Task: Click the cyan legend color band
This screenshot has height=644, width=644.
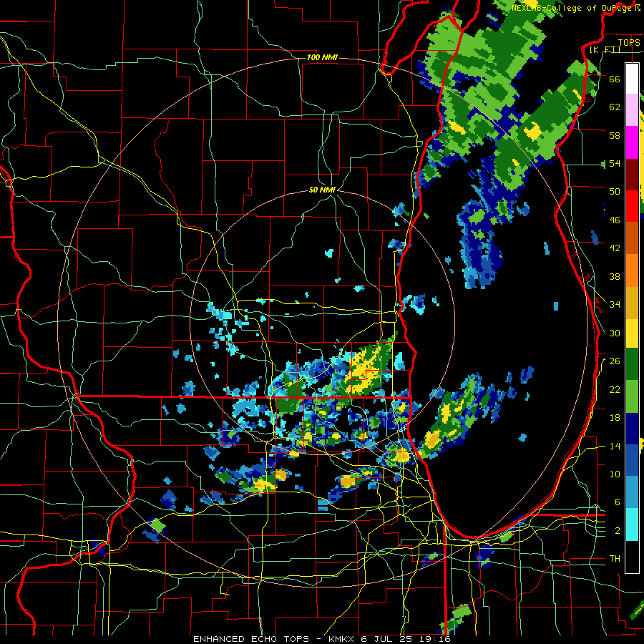Action: (x=632, y=525)
